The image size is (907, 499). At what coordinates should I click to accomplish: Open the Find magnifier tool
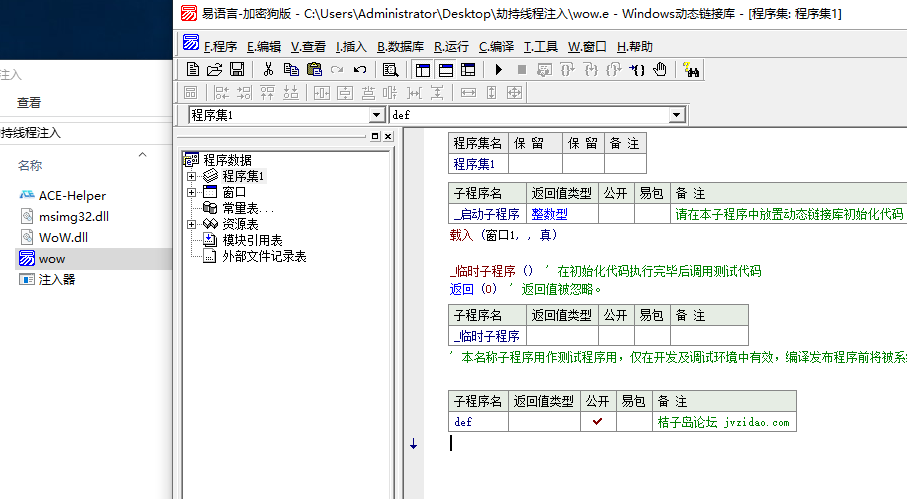coord(390,70)
